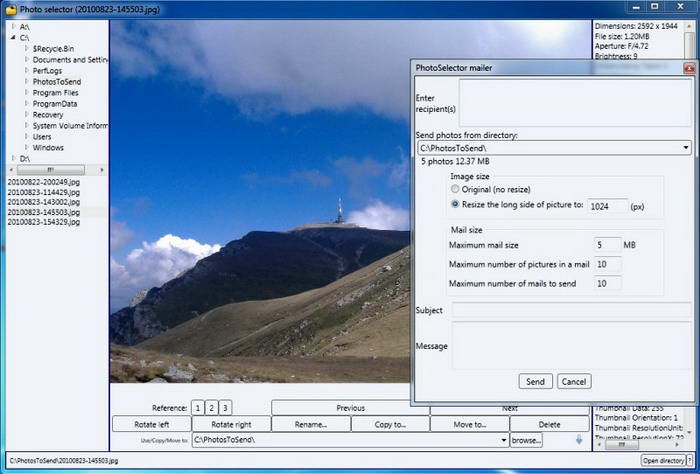
Task: Click the Rotate left button
Action: coord(152,424)
